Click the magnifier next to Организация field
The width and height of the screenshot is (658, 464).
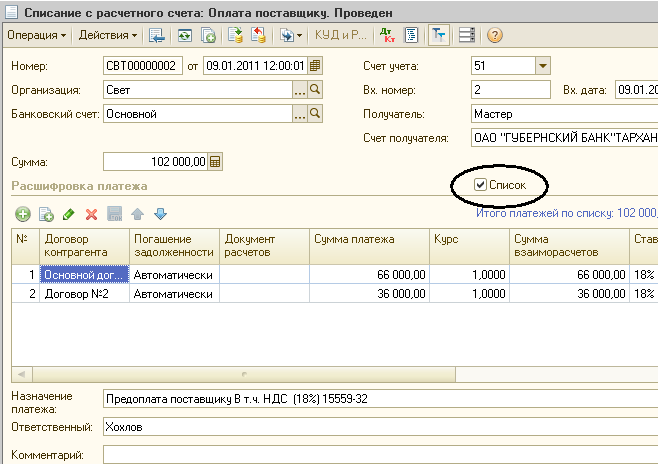[x=315, y=90]
